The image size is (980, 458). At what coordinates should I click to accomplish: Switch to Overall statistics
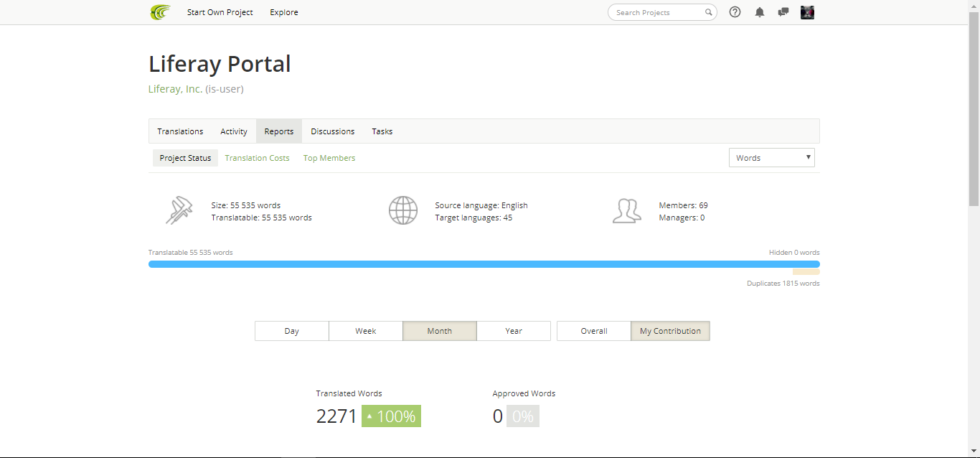(x=594, y=331)
